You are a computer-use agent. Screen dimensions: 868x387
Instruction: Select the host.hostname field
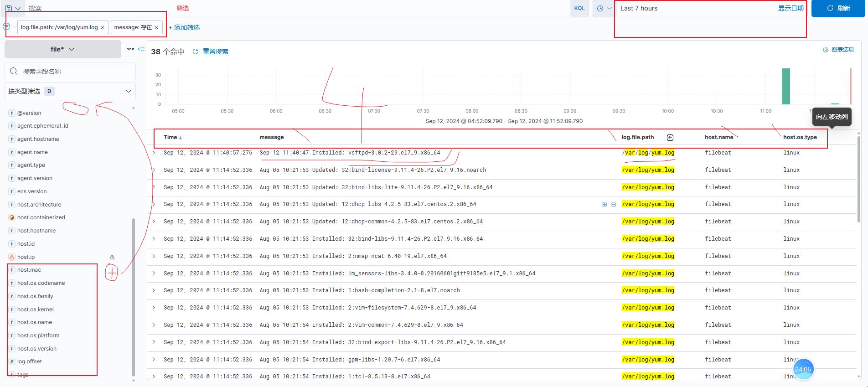(36, 231)
